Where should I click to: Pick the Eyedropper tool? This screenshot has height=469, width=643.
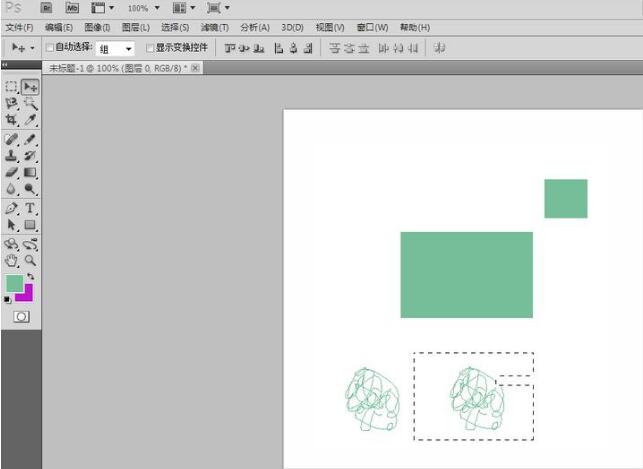[31, 119]
